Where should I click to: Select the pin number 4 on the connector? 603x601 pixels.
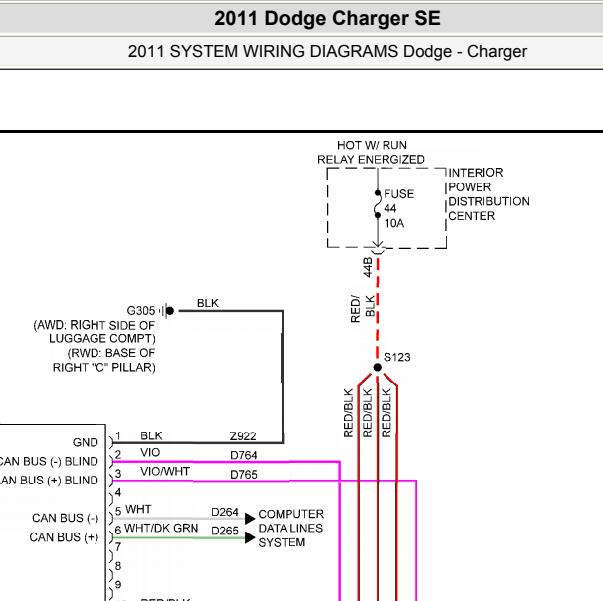(x=118, y=492)
